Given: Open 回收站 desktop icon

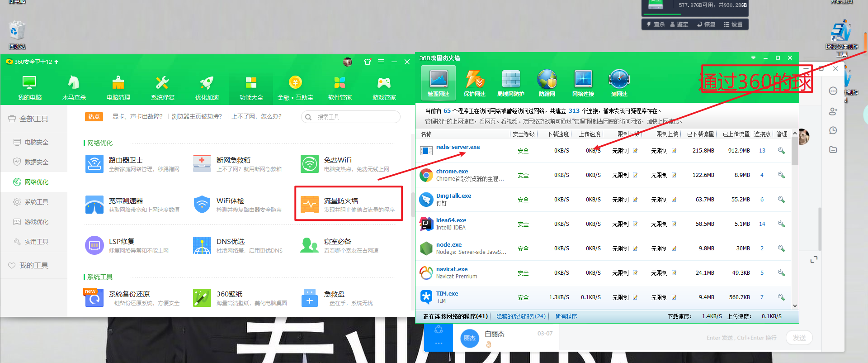Looking at the screenshot, I should click(17, 34).
